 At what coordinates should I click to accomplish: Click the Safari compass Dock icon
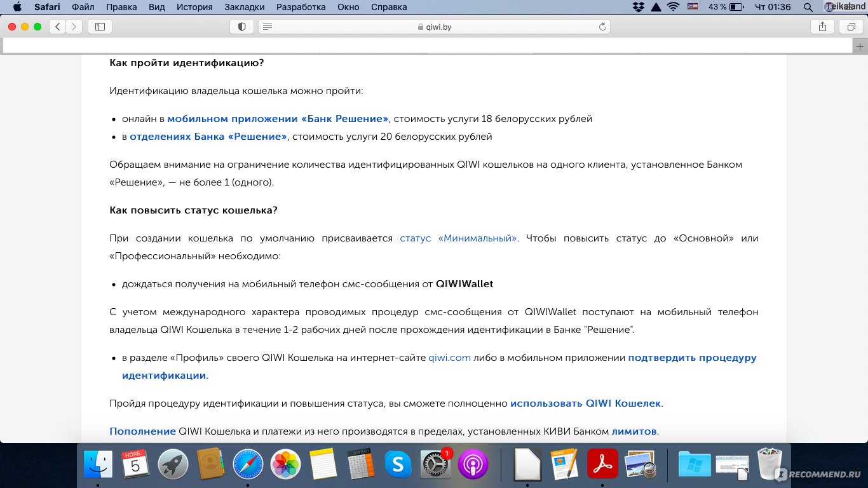[x=248, y=464]
